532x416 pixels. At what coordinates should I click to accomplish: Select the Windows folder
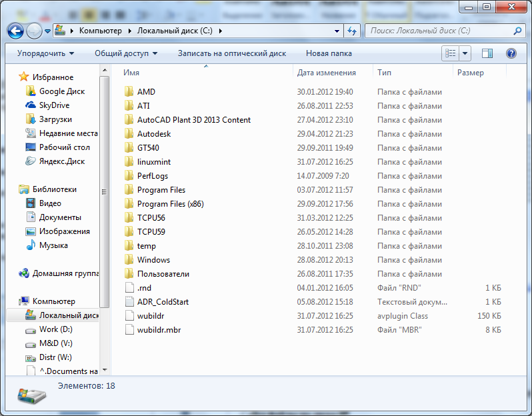coord(147,259)
